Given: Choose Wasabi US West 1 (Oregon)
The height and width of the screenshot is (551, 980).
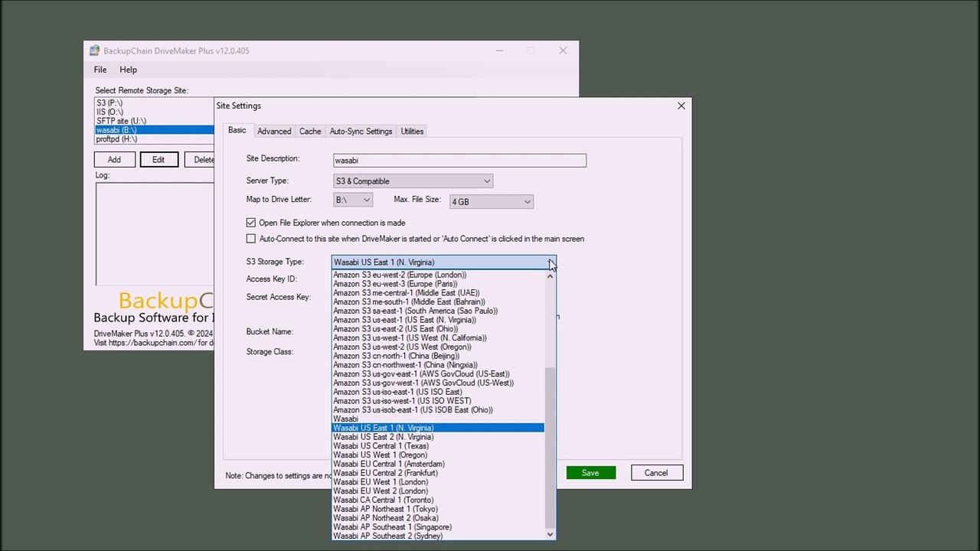Looking at the screenshot, I should 438,455.
